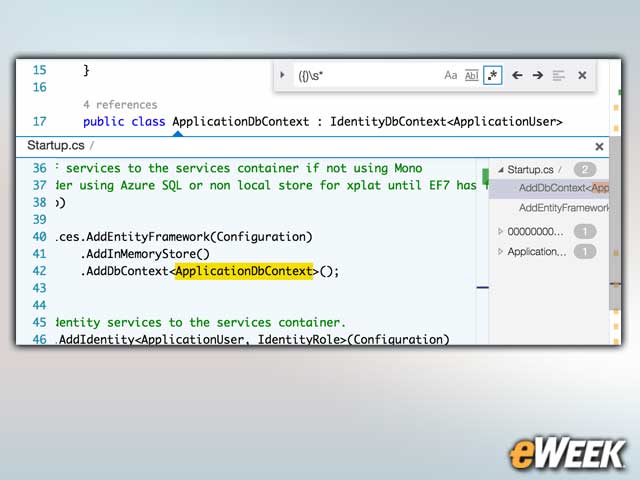Click ApplicationDbContext class name line 17

tap(241, 122)
